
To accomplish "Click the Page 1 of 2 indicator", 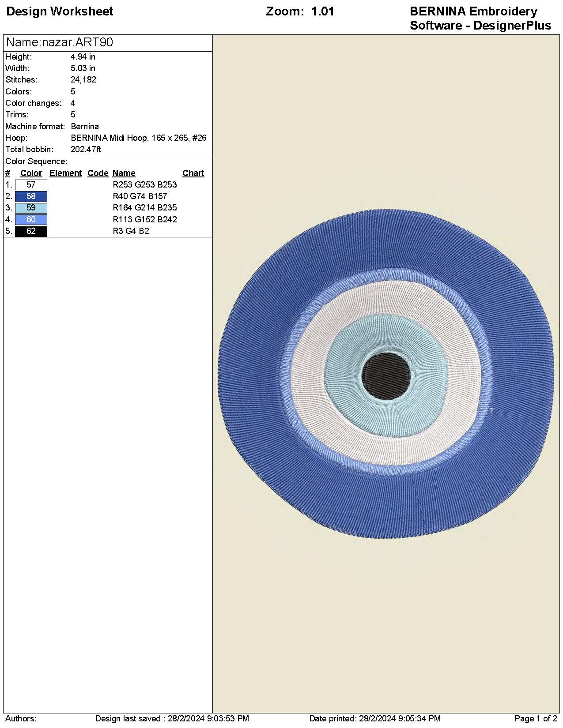I will click(536, 719).
